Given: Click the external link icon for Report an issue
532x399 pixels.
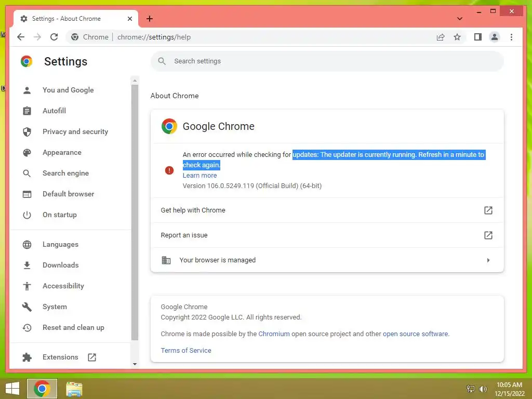Looking at the screenshot, I should pyautogui.click(x=488, y=235).
